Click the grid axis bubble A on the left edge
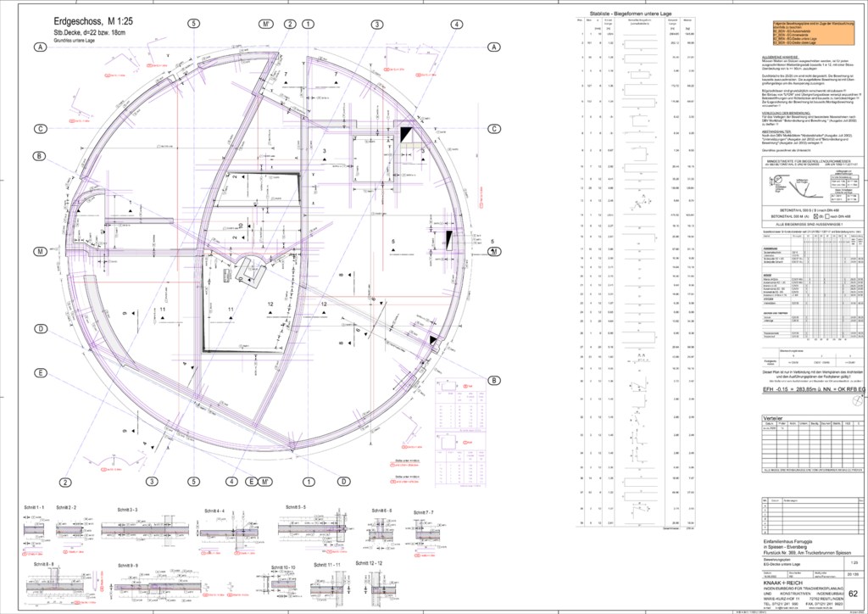The image size is (868, 614). (40, 47)
